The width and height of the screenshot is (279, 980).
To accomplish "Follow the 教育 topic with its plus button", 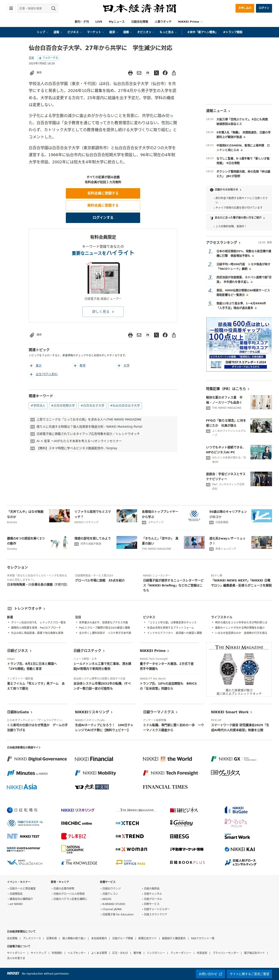I will [x=75, y=366].
